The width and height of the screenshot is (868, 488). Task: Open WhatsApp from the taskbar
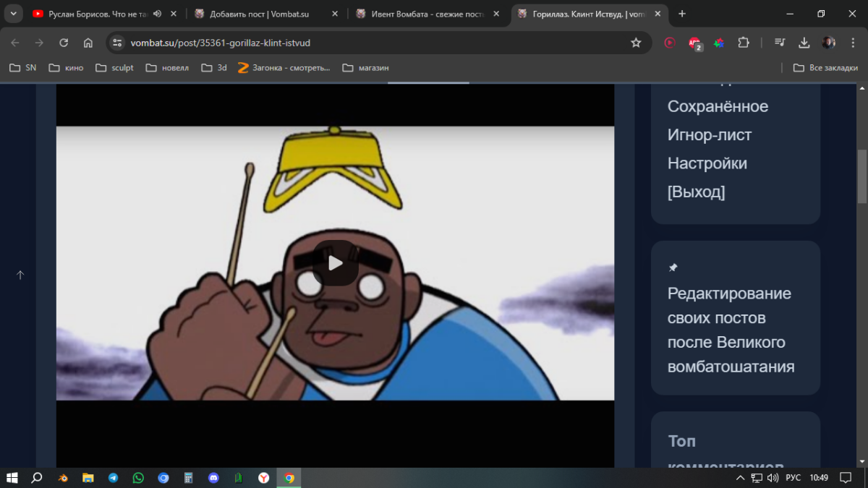[x=138, y=478]
